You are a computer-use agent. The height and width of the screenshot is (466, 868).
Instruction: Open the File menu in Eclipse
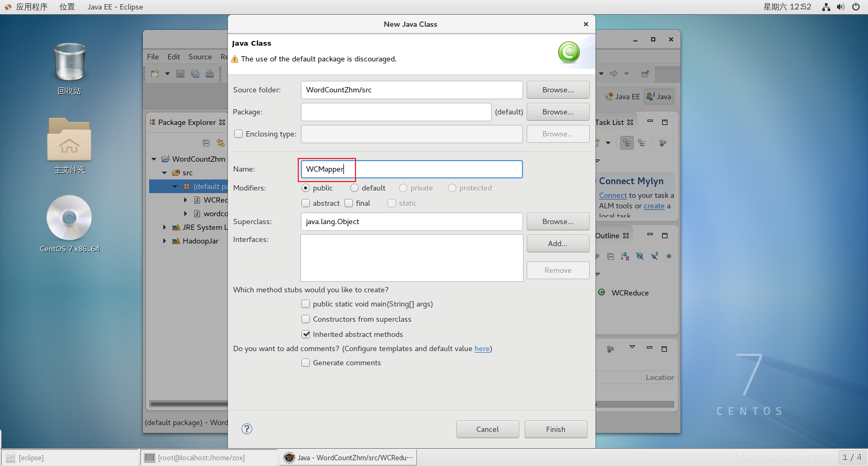[153, 57]
